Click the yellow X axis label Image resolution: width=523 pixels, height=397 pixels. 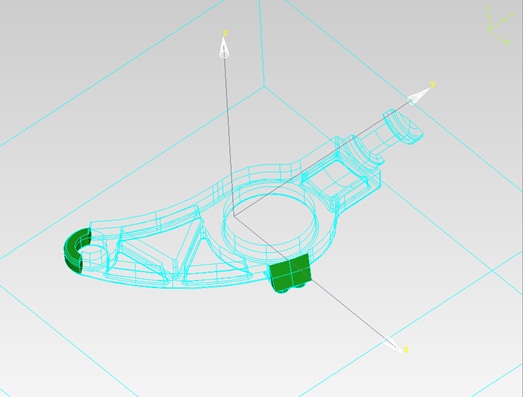[406, 349]
